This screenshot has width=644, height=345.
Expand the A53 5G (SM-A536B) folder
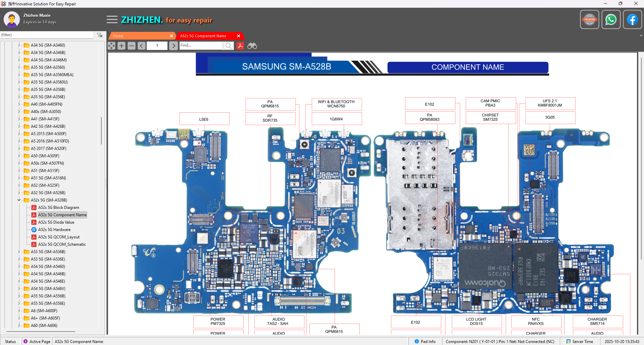(19, 252)
